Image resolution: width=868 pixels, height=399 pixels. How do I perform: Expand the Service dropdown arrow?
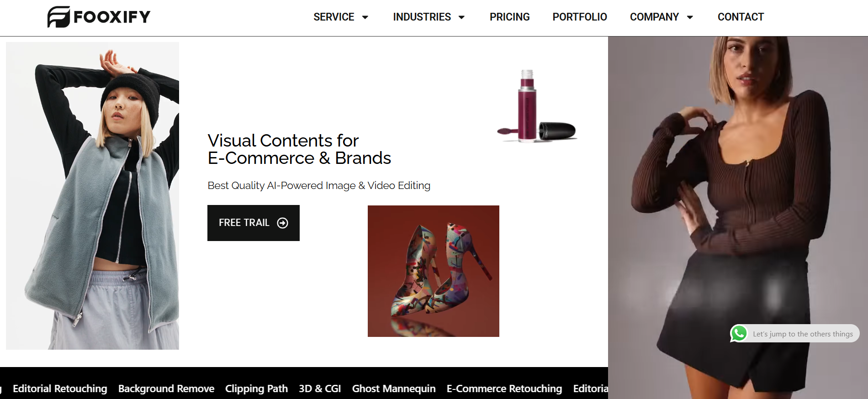[365, 17]
